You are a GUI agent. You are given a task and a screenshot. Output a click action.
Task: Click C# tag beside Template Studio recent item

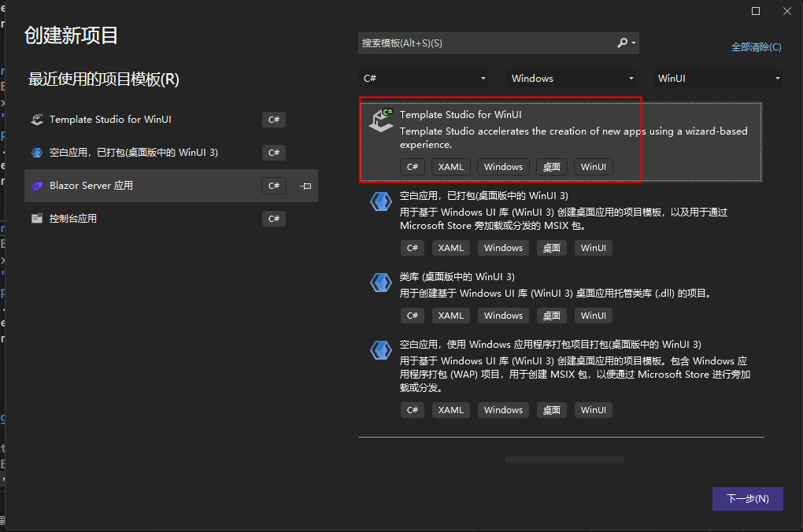pyautogui.click(x=274, y=120)
